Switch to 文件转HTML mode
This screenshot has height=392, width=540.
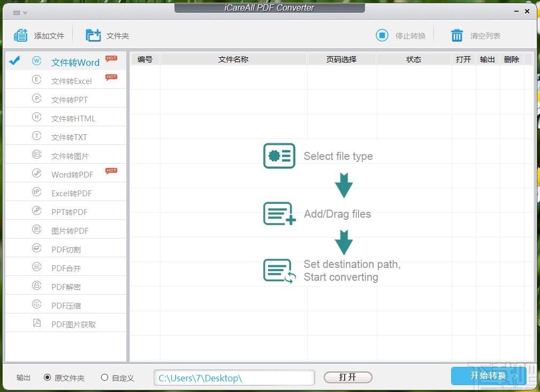click(66, 117)
